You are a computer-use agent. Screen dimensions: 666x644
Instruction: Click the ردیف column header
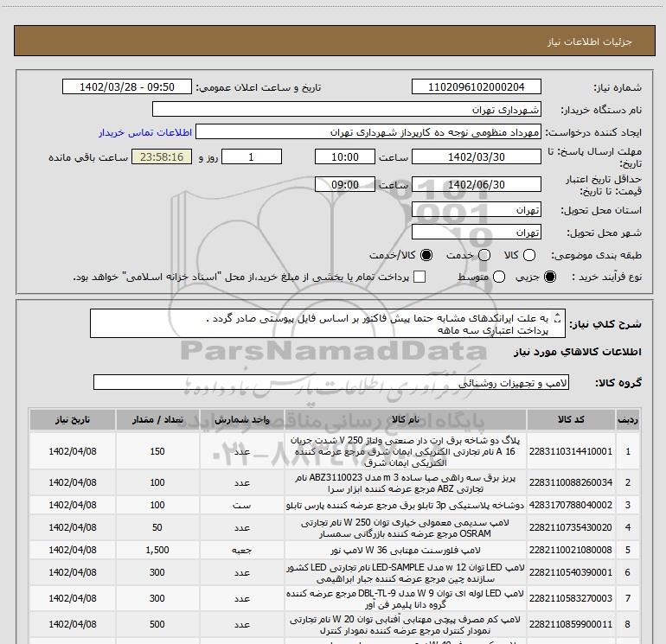pos(628,419)
